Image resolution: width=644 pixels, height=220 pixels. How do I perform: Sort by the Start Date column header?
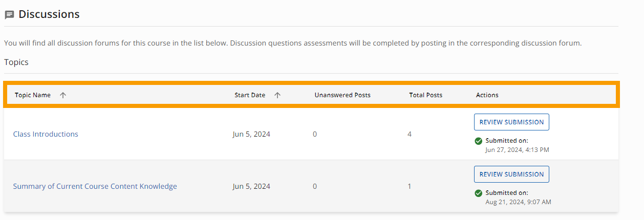(250, 95)
